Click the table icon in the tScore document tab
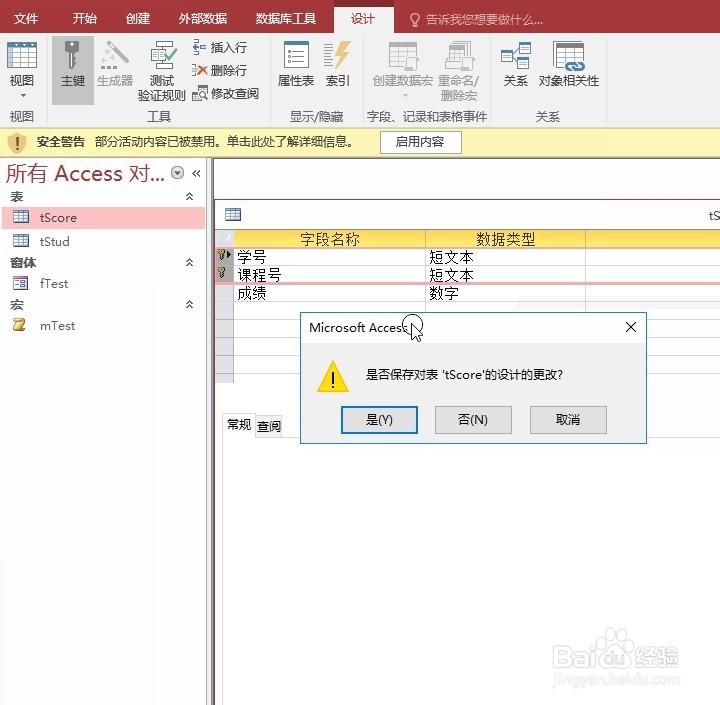The height and width of the screenshot is (705, 720). click(x=233, y=214)
